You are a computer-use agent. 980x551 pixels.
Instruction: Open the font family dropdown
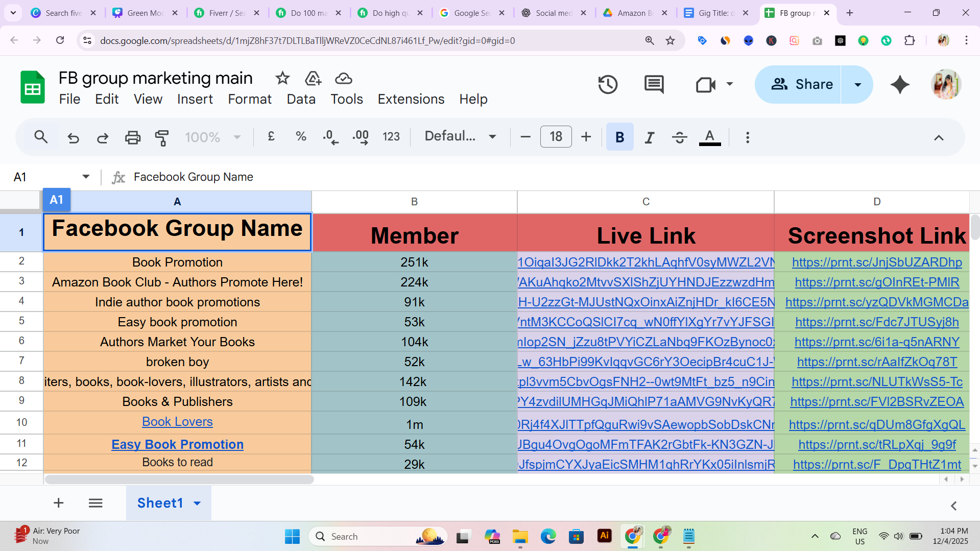(460, 136)
